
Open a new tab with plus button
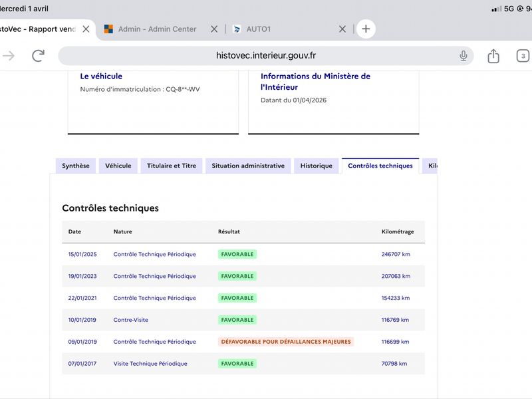pyautogui.click(x=366, y=29)
